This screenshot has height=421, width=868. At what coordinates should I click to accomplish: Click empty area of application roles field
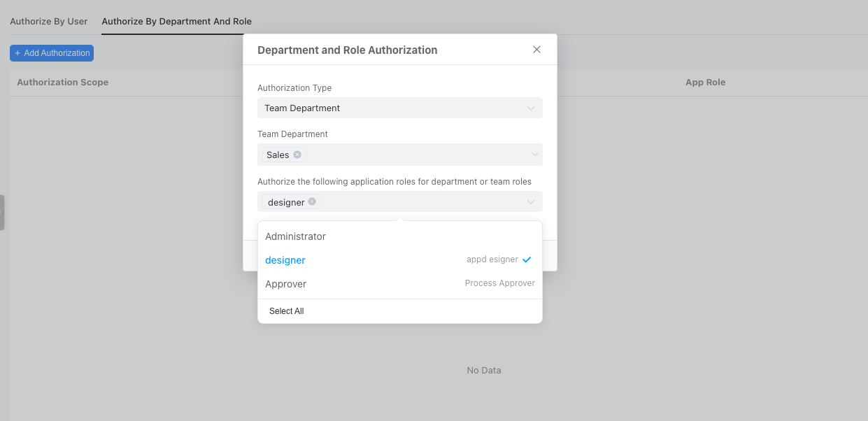[x=420, y=202]
